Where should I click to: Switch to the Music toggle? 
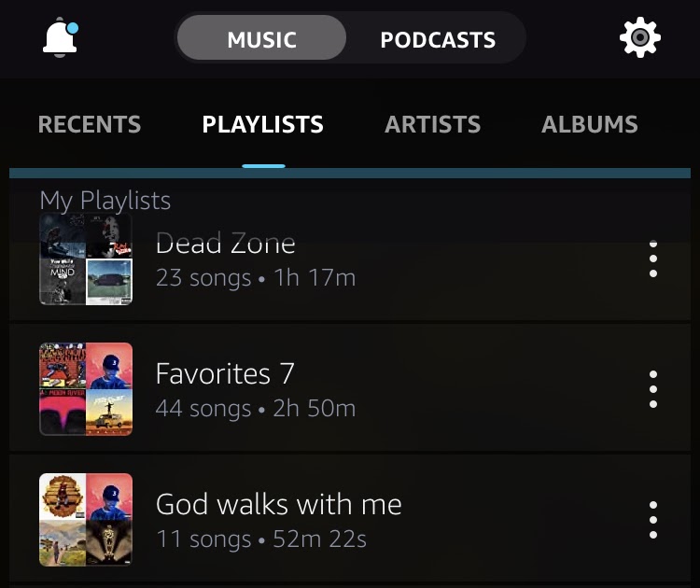tap(261, 40)
